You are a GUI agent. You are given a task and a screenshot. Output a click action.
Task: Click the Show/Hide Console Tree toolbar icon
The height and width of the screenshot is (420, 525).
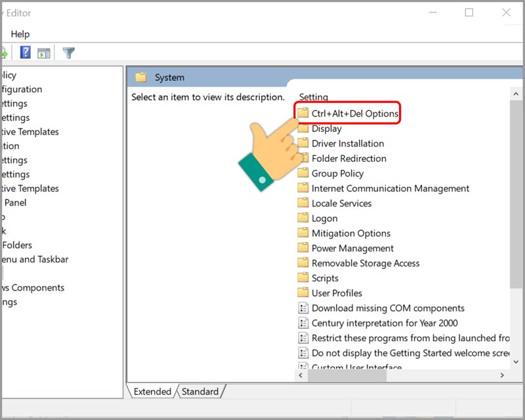[x=44, y=52]
